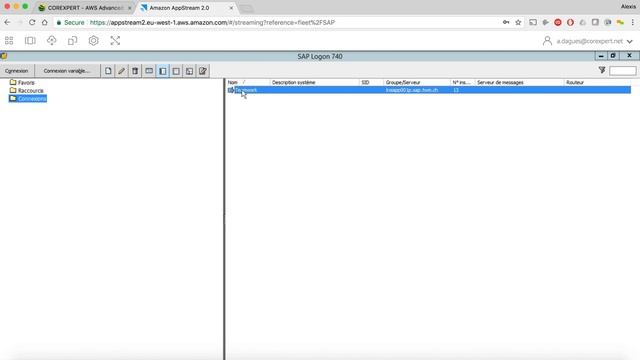Click the server hostname cell in selected row
The image size is (640, 360).
(x=412, y=90)
